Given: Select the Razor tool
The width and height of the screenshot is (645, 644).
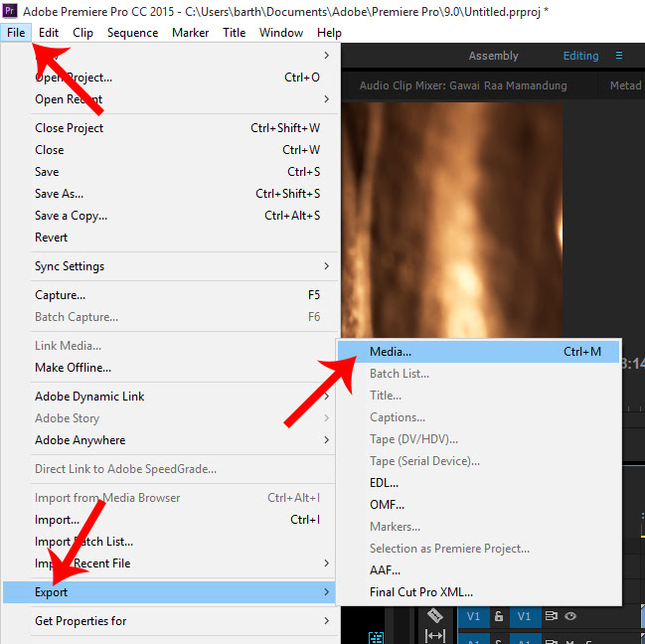Looking at the screenshot, I should [x=434, y=615].
